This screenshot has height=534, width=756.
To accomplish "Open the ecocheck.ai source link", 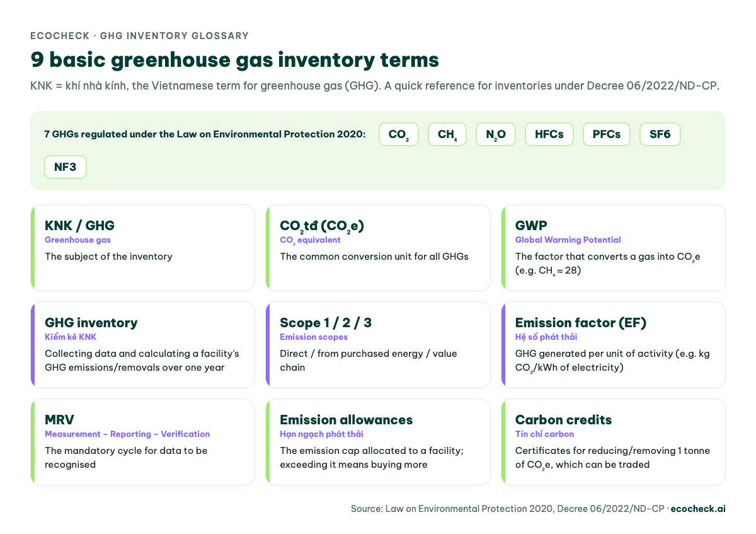I will [697, 508].
